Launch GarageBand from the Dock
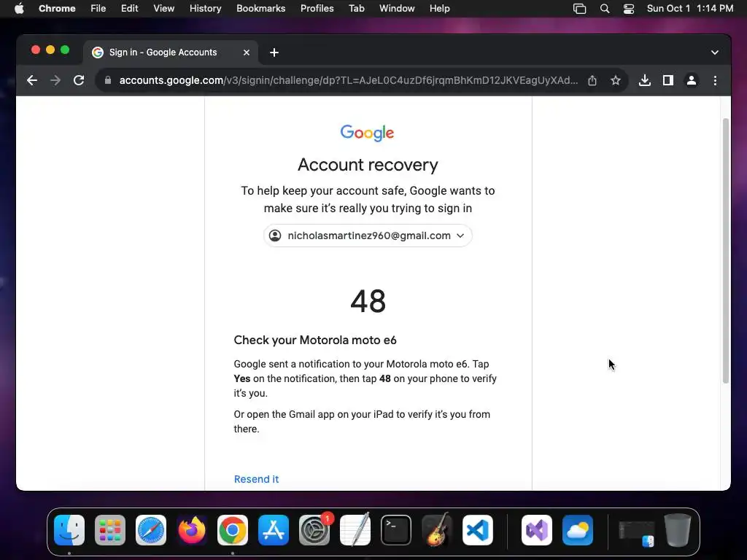This screenshot has height=560, width=747. click(x=437, y=530)
